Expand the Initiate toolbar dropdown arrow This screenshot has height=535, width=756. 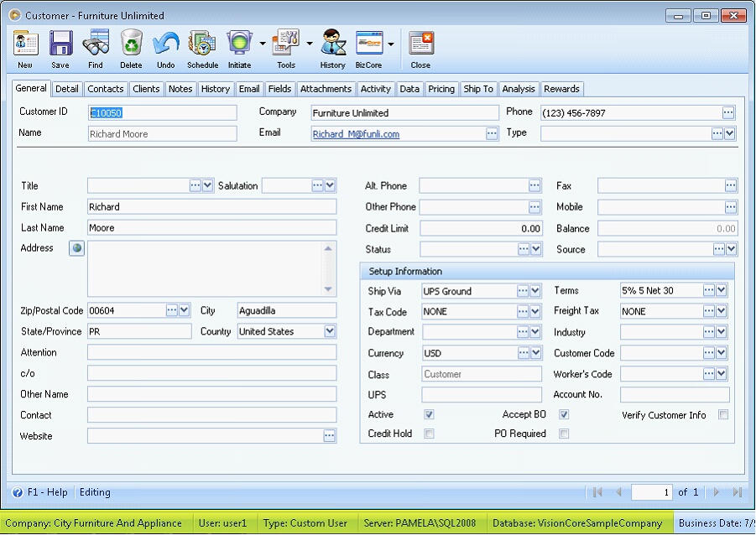(263, 44)
